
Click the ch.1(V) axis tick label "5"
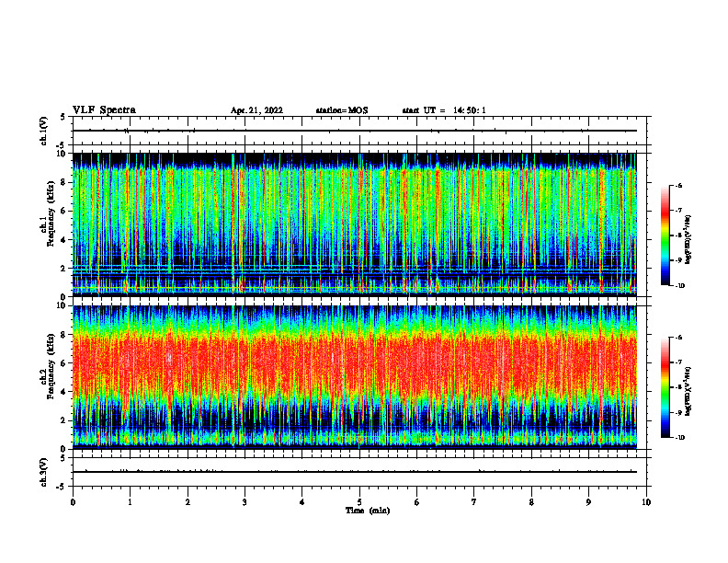click(x=63, y=117)
